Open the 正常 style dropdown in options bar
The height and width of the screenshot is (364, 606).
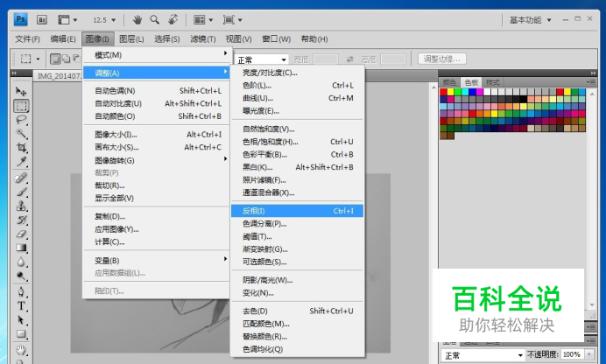point(261,59)
